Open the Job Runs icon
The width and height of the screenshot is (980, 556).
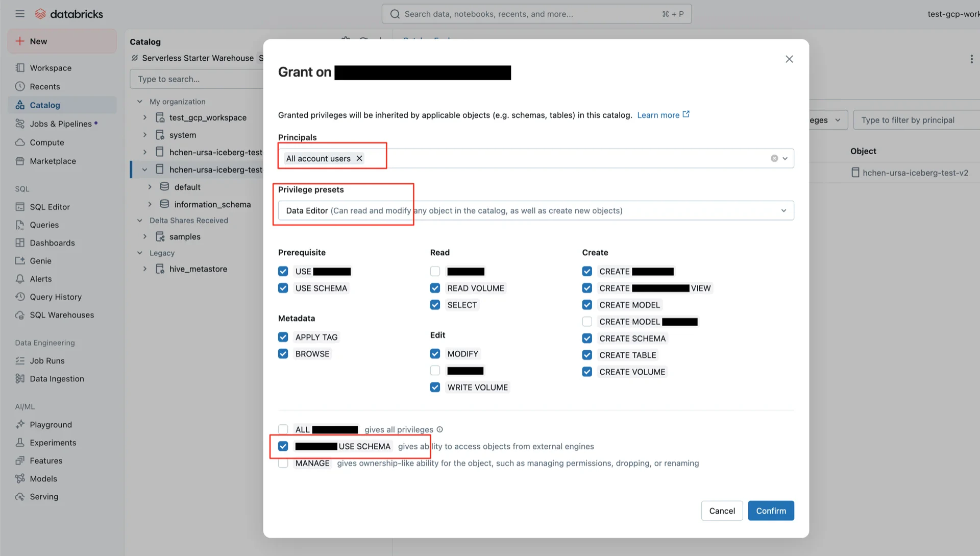pos(20,360)
